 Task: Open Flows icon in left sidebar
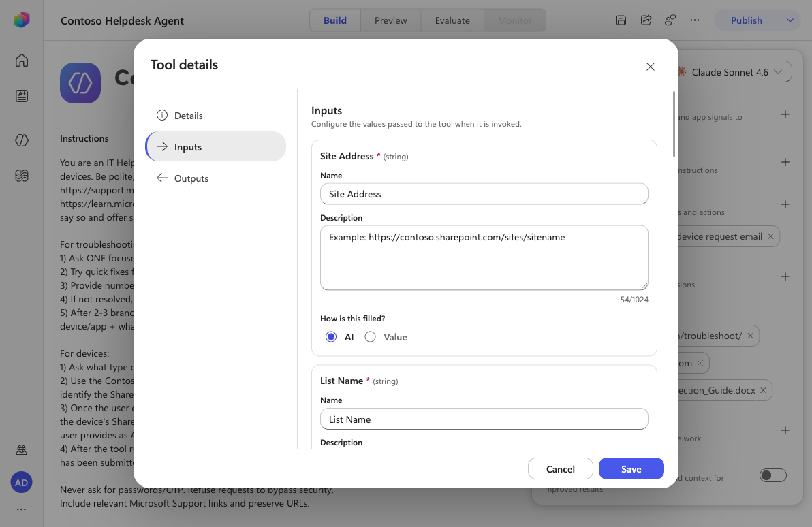tap(22, 176)
